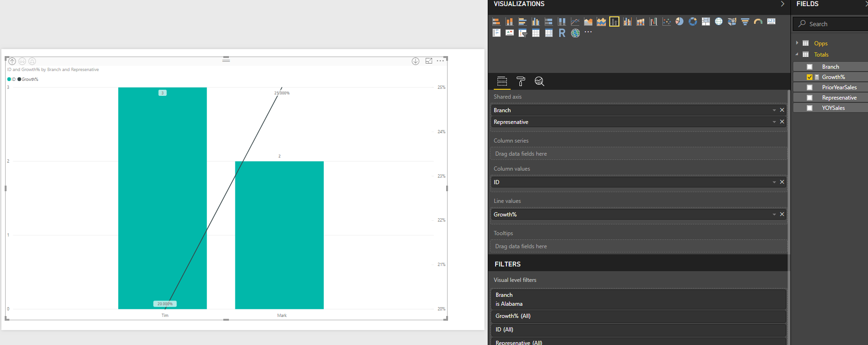Screen dimensions: 868x345
Task: Switch to the Format paint roller tab
Action: (x=521, y=81)
